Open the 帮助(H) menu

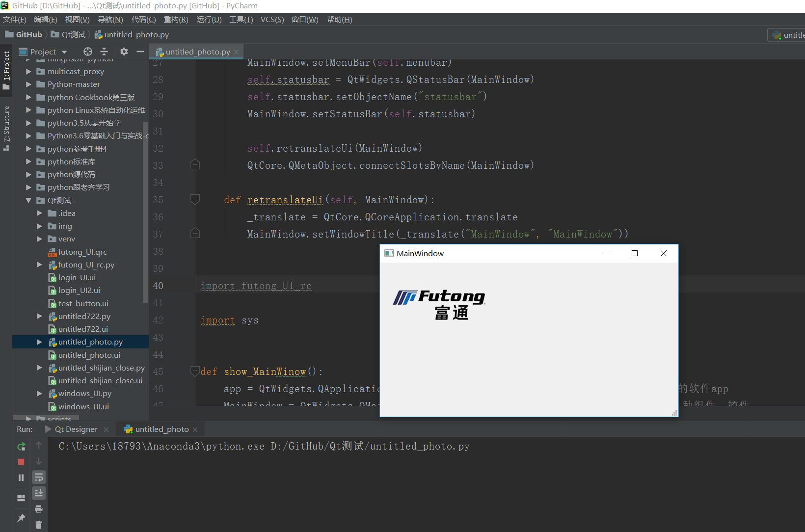340,20
